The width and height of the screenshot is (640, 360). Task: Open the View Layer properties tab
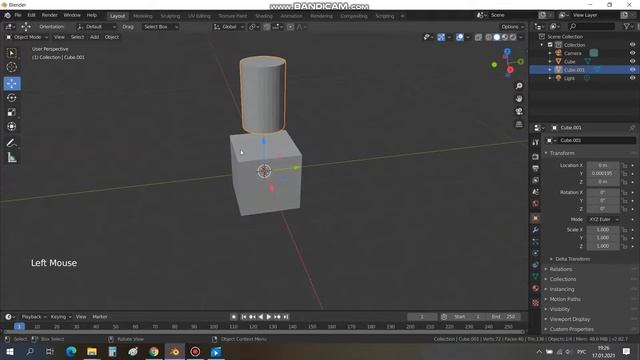coord(536,180)
